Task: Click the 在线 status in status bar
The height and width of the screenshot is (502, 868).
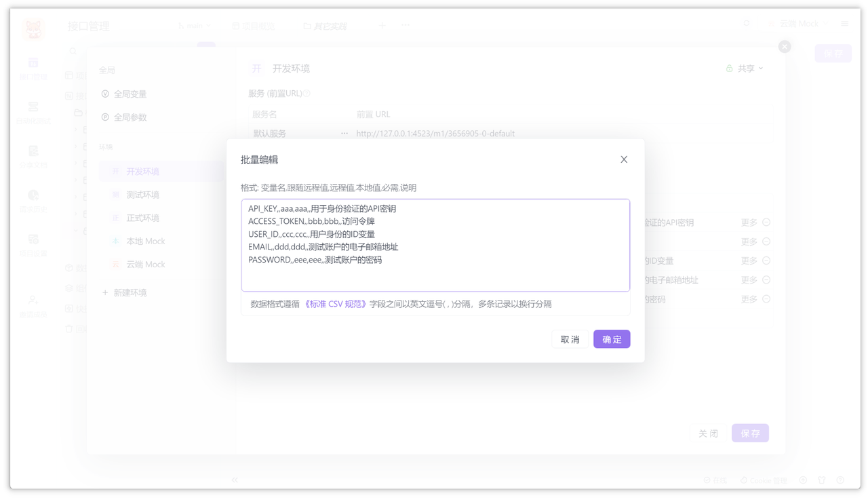Action: point(715,480)
